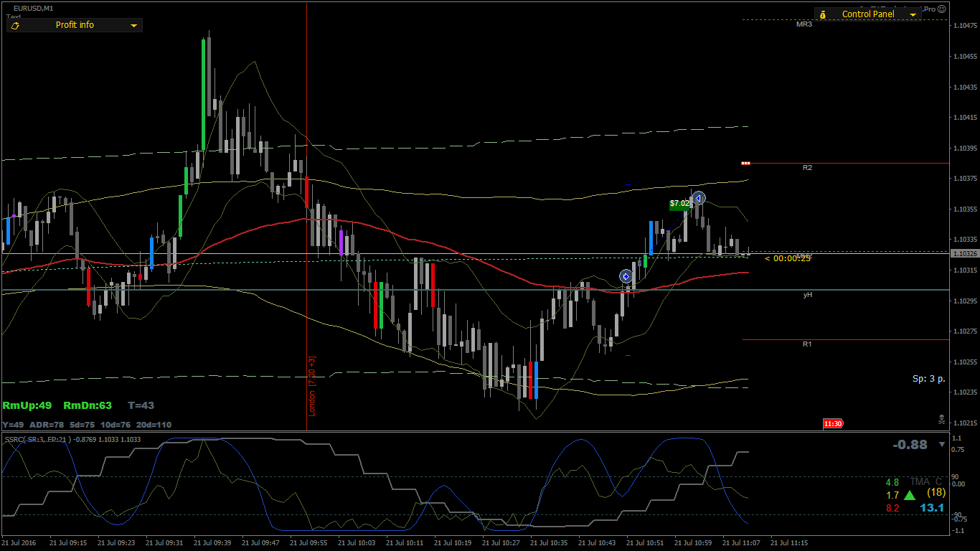The height and width of the screenshot is (551, 980).
Task: Click the red 8.2 value
Action: click(x=892, y=509)
